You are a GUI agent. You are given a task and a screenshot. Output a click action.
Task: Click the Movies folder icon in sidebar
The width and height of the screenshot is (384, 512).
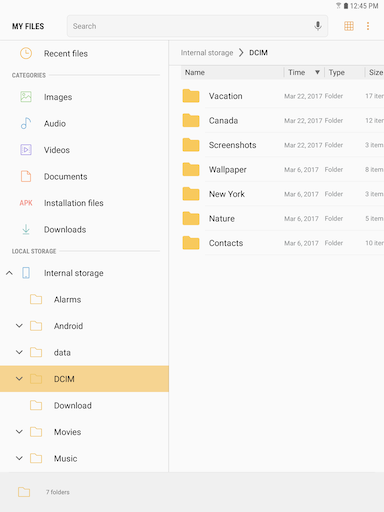[x=36, y=432]
